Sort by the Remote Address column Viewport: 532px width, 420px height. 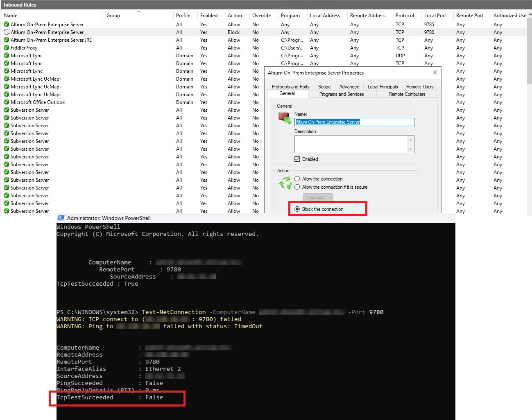[370, 16]
